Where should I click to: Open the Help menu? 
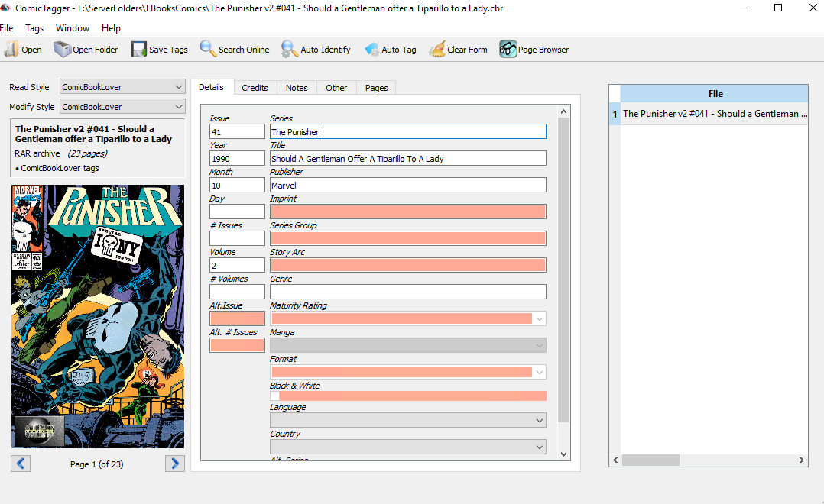pos(111,27)
